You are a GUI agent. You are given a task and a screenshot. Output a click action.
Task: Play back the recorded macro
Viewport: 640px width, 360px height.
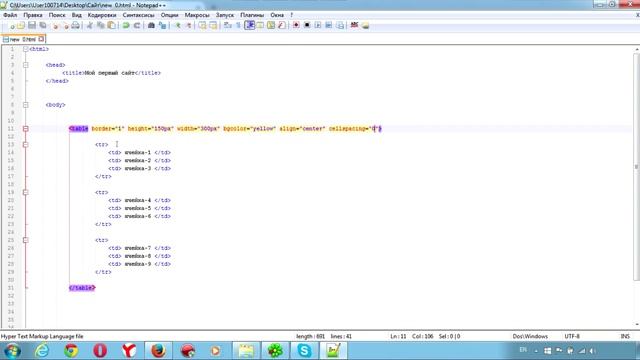(x=318, y=26)
